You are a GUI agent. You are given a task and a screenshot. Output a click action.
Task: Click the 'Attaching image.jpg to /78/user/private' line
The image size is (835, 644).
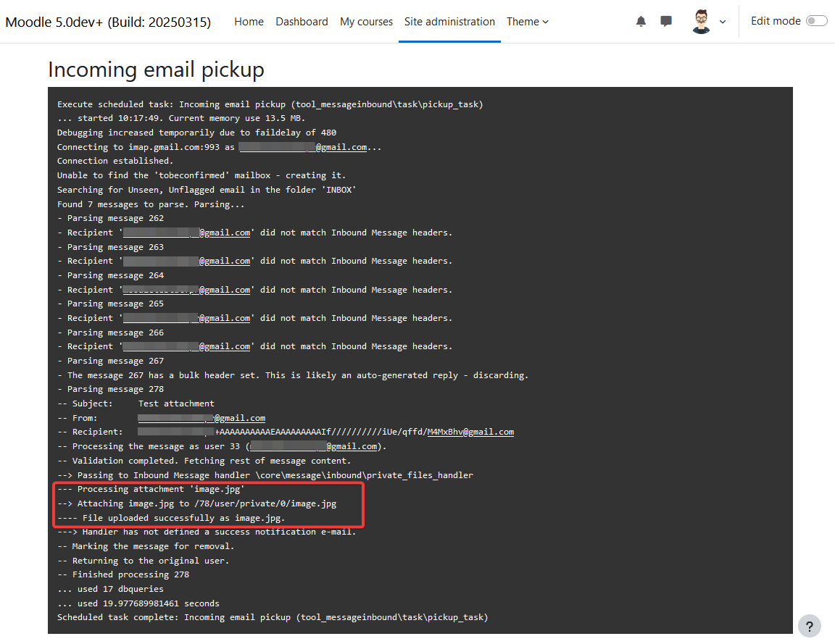[x=196, y=503]
